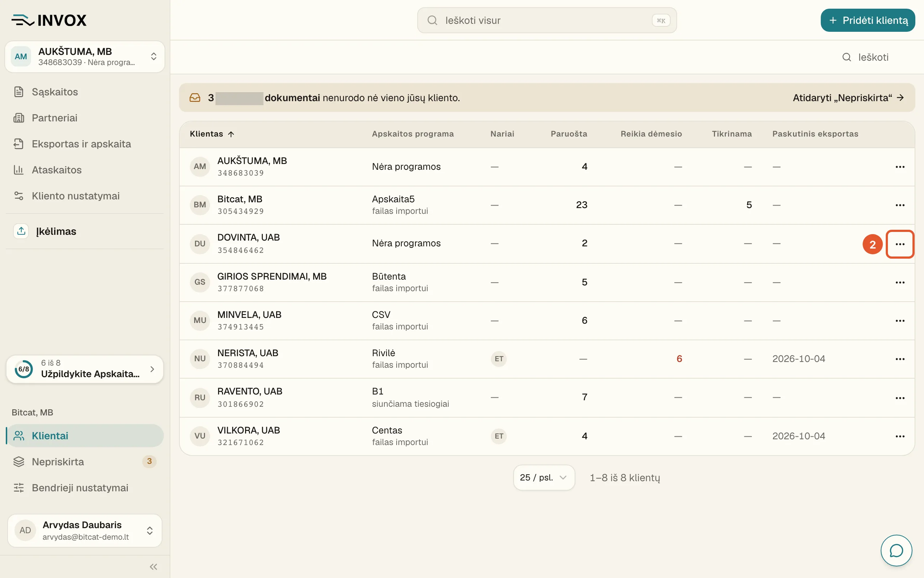
Task: Click the Ieškoti table search field
Action: (873, 57)
